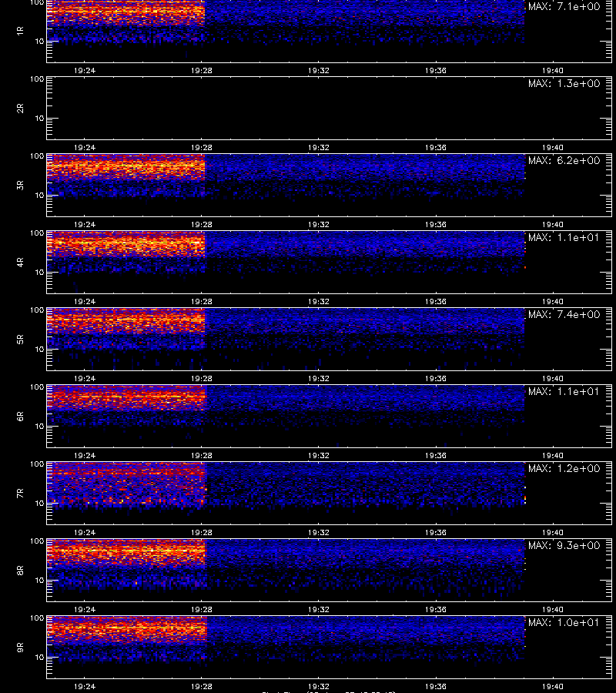Click the 3R panel axis label
The image size is (616, 693).
pos(20,185)
